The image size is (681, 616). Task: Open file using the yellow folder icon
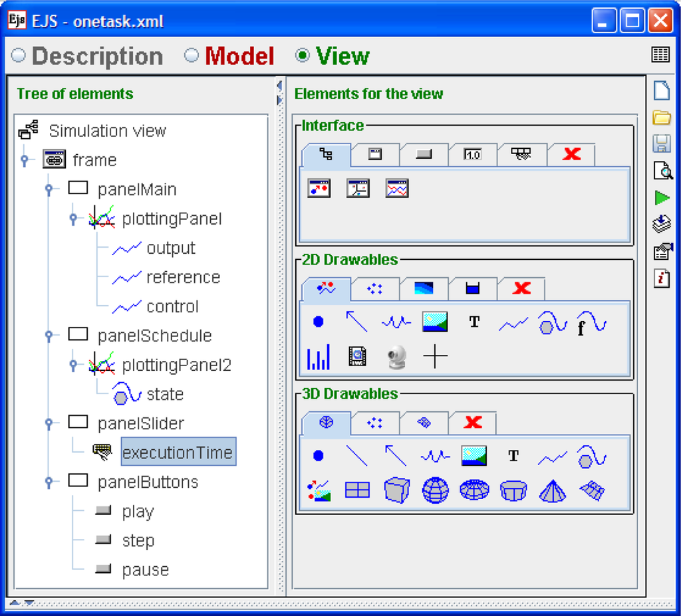tap(661, 118)
